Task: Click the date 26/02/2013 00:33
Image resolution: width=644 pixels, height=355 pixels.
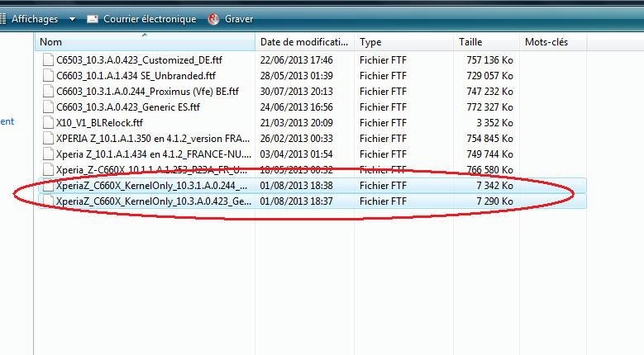Action: (x=297, y=139)
